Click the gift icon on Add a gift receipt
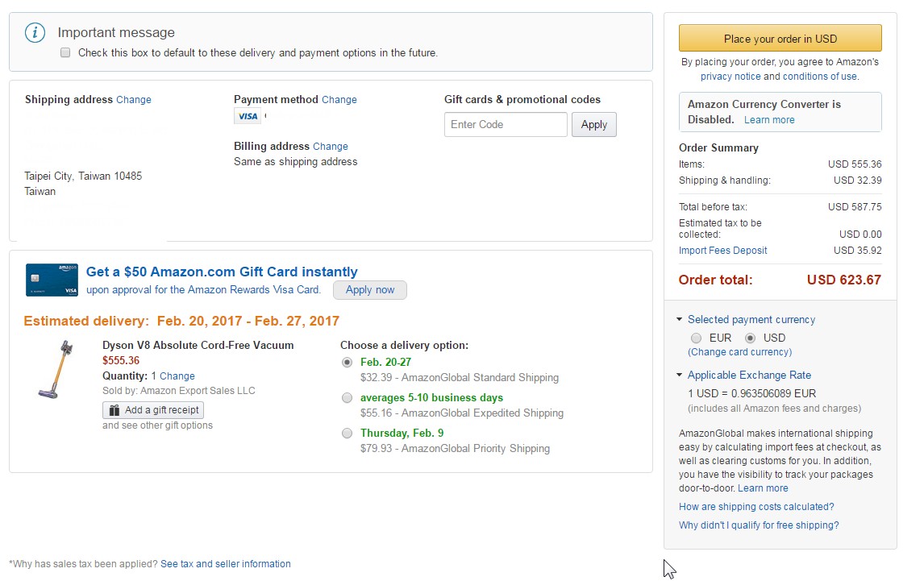This screenshot has height=581, width=924. coord(114,410)
